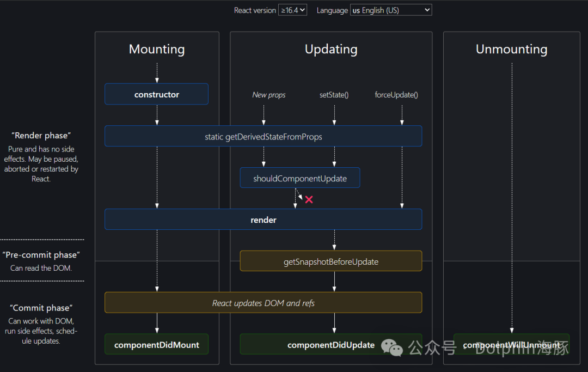Open the Language dropdown
This screenshot has width=588, height=372.
(x=391, y=10)
